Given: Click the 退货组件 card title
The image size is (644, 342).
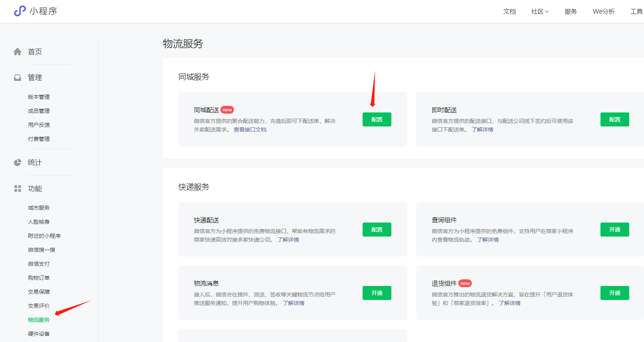Looking at the screenshot, I should coord(444,283).
